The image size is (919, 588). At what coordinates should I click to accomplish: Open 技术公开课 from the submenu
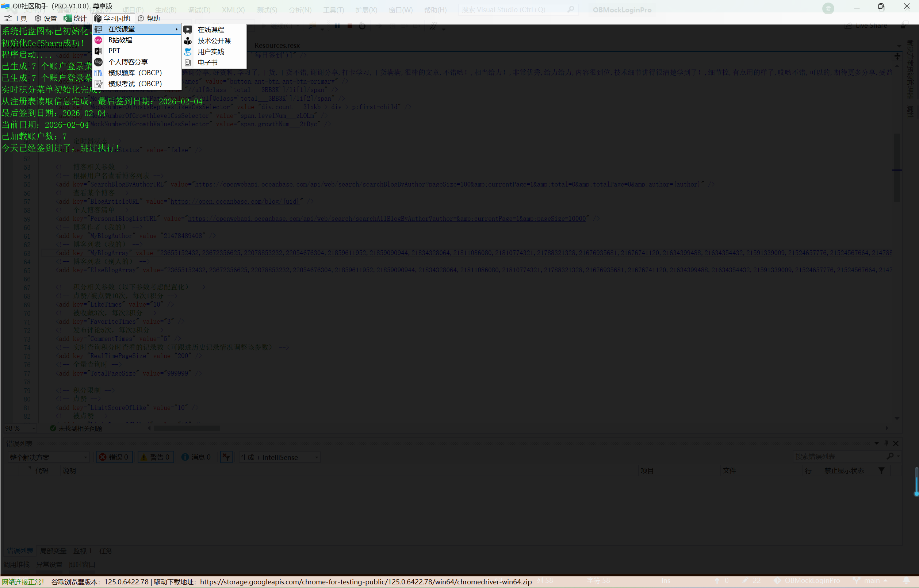[214, 41]
